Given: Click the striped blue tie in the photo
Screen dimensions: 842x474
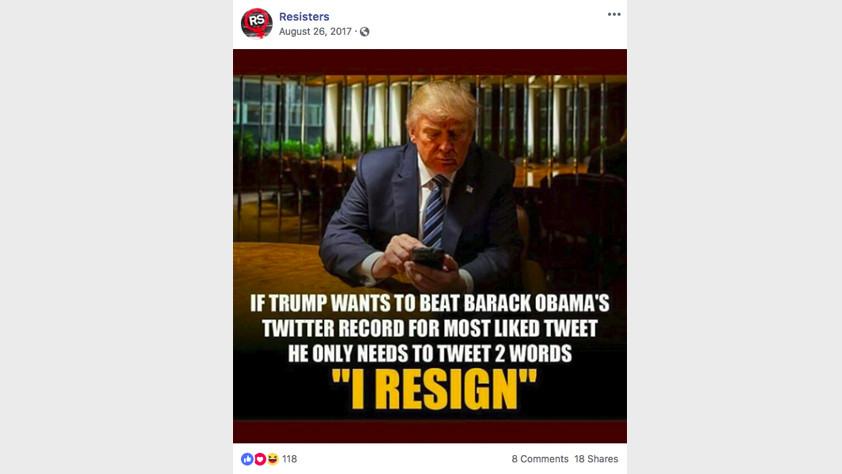Looking at the screenshot, I should 435,210.
